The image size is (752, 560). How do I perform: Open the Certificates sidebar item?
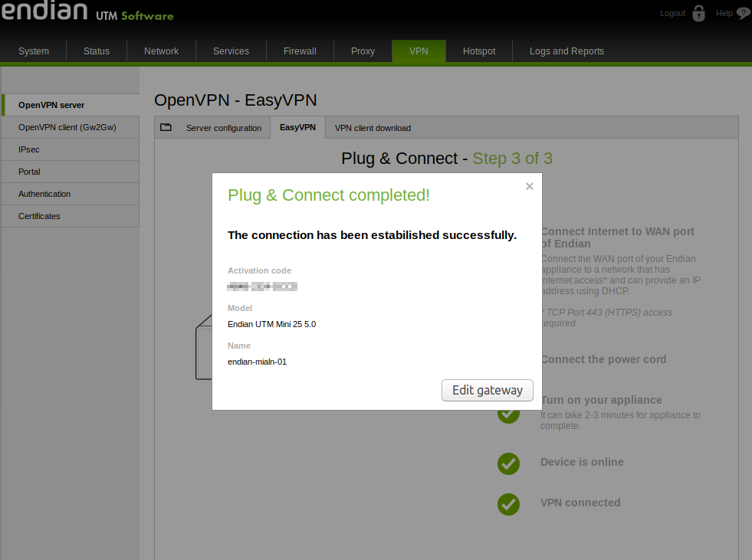point(71,216)
